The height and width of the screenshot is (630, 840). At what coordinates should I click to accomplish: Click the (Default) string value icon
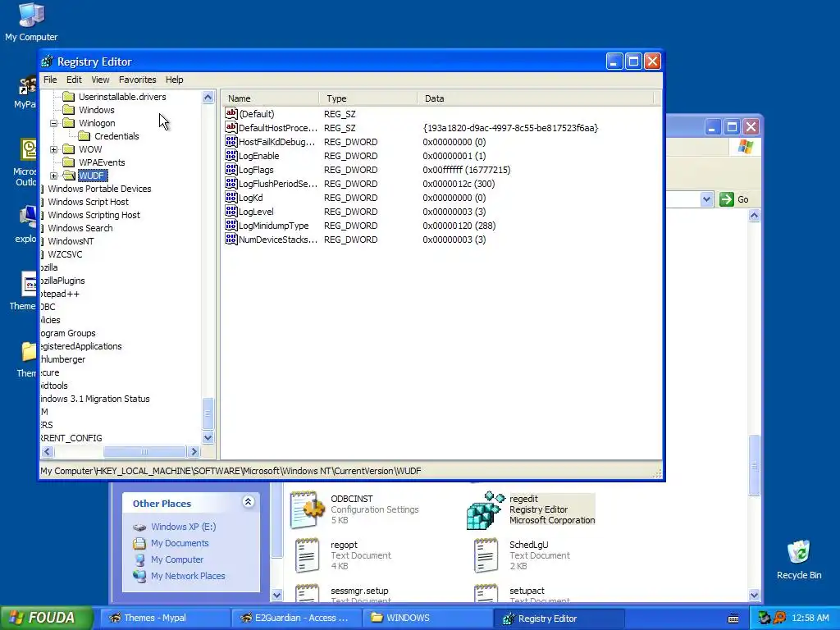(231, 113)
